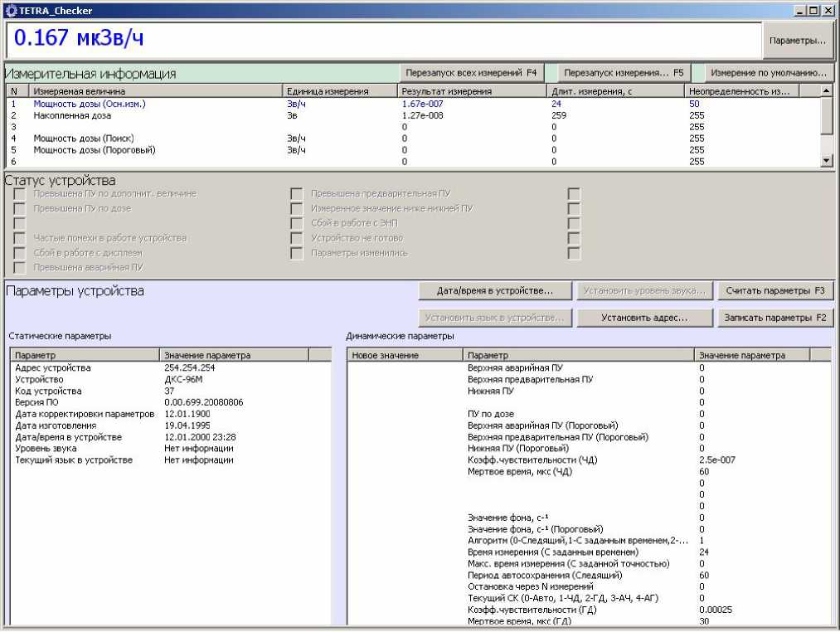This screenshot has width=840, height=632.
Task: Select ПУ по дозе dynamic parameter
Action: coord(588,414)
